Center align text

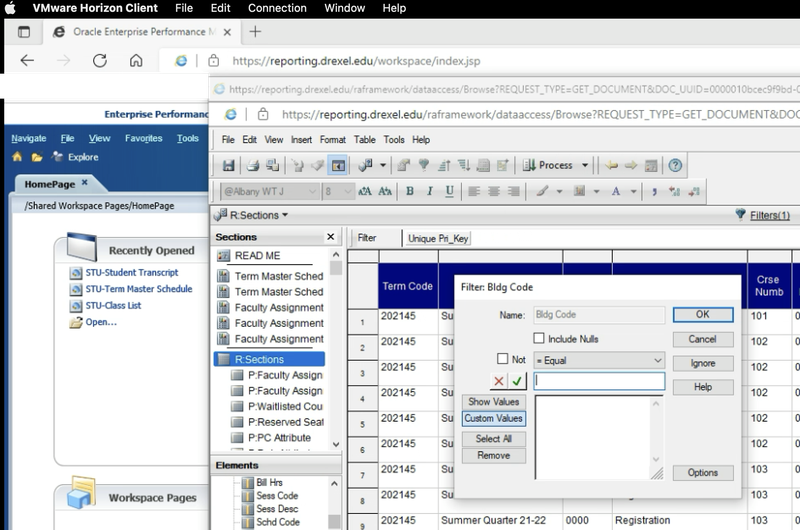pyautogui.click(x=494, y=191)
